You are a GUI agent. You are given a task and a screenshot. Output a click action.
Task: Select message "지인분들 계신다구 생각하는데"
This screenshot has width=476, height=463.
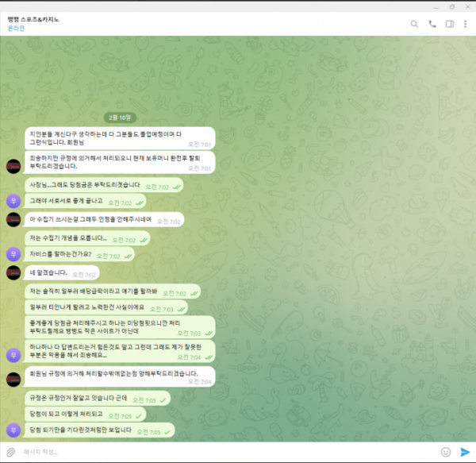[x=120, y=138]
